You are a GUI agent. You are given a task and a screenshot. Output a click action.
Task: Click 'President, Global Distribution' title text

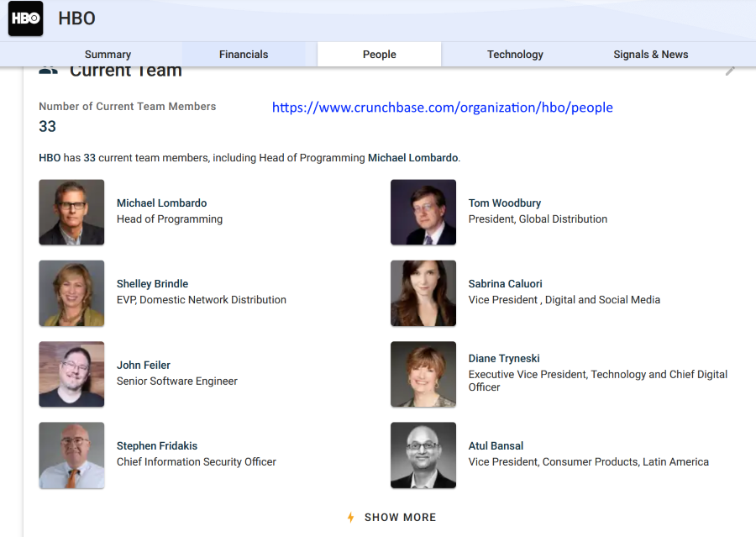tap(538, 219)
